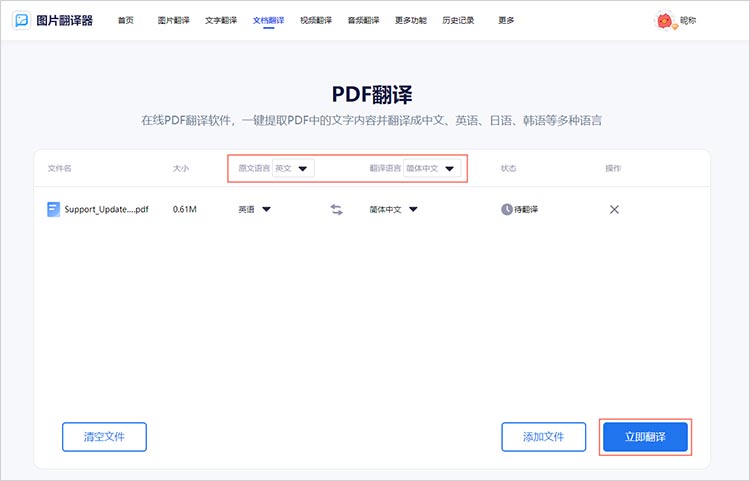750x481 pixels.
Task: Click the PDF翻译 page title
Action: (x=372, y=94)
